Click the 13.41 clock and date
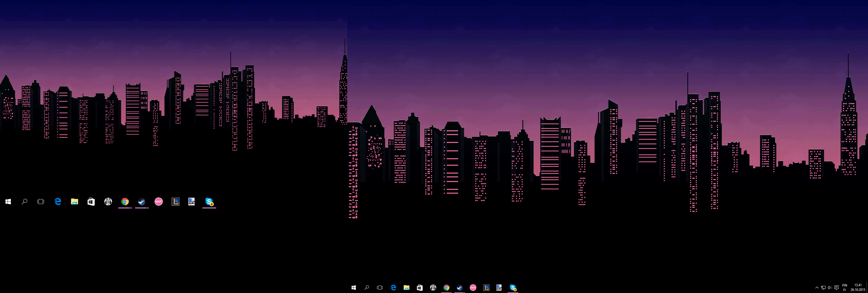Viewport: 868px width, 293px height. click(857, 288)
